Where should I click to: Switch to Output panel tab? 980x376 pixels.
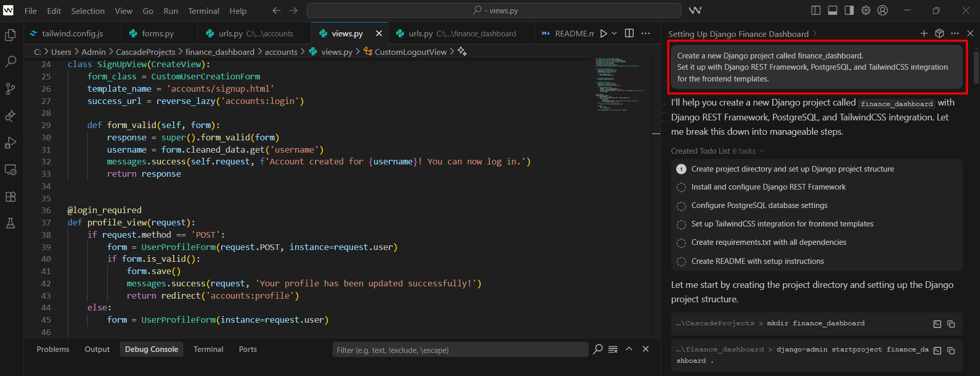(97, 349)
